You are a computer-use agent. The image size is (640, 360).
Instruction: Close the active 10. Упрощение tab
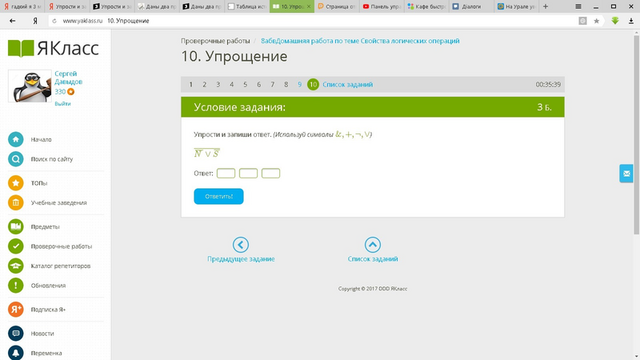point(309,7)
